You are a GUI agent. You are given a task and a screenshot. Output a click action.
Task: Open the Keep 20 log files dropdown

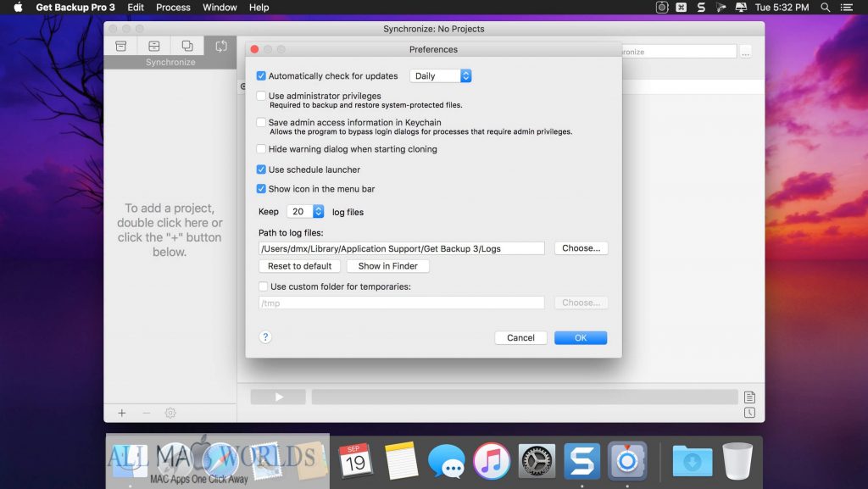point(305,211)
